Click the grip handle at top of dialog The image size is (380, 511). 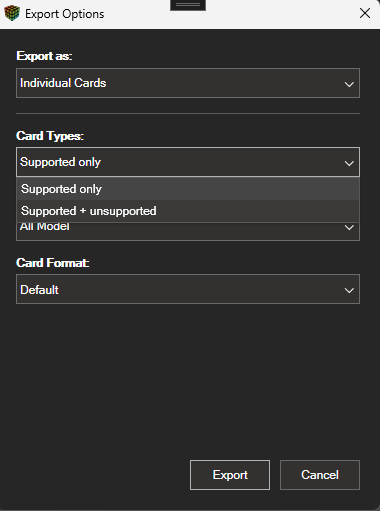(x=188, y=5)
